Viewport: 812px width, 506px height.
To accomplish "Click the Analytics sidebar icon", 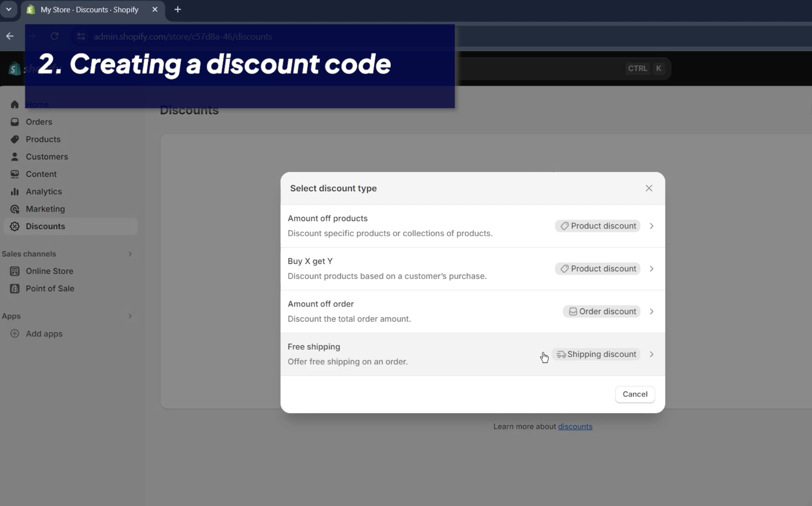I will click(14, 191).
